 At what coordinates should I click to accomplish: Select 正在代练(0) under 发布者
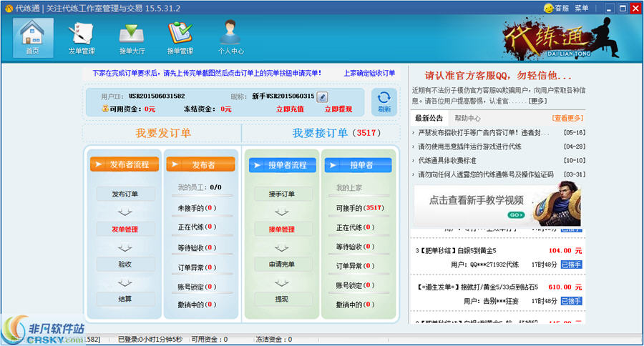(197, 227)
